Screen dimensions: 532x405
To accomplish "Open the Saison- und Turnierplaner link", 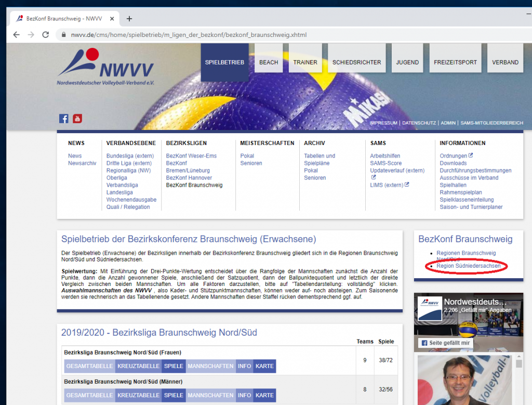I will 471,207.
